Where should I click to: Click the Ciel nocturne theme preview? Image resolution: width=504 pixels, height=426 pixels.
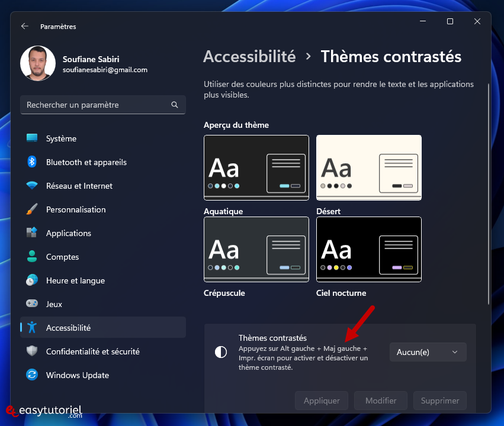point(369,250)
